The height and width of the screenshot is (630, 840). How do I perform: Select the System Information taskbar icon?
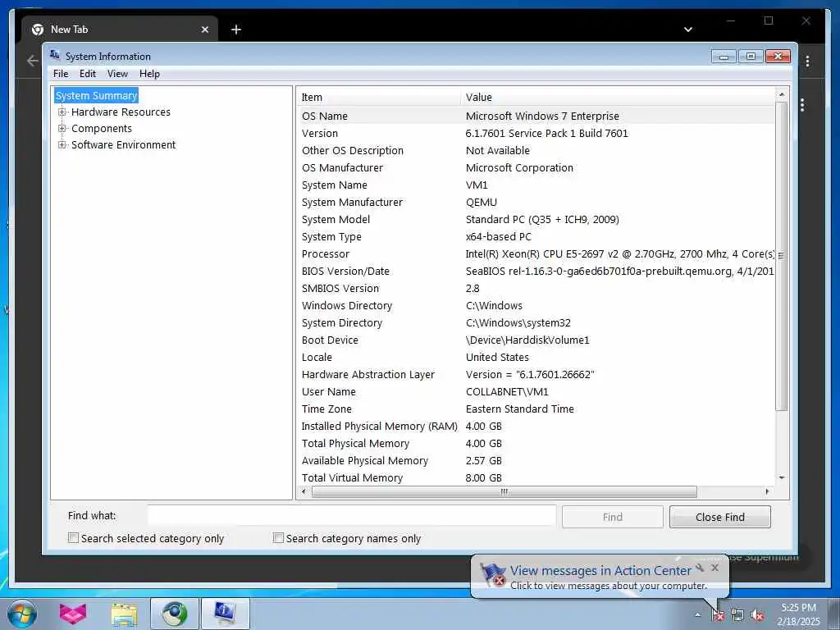click(x=225, y=614)
